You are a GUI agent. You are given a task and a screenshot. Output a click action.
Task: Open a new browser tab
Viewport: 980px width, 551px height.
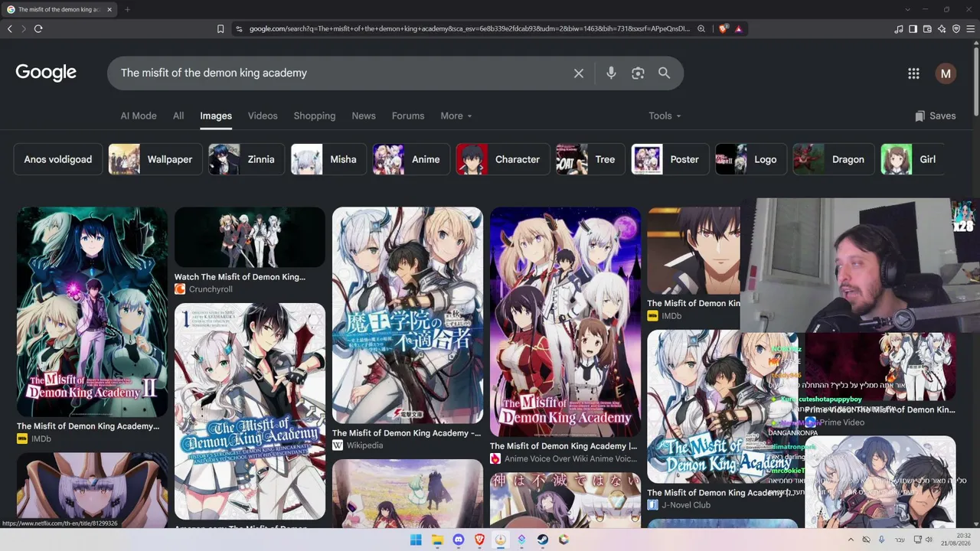point(127,9)
